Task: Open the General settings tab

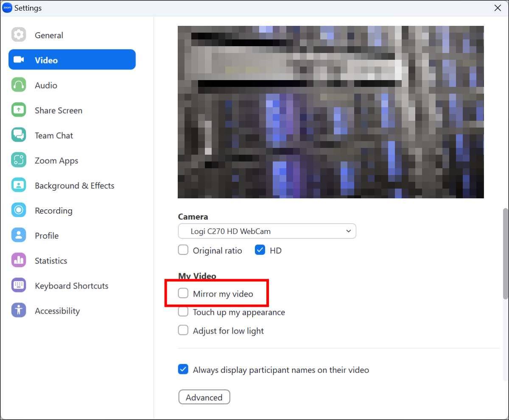Action: tap(72, 35)
